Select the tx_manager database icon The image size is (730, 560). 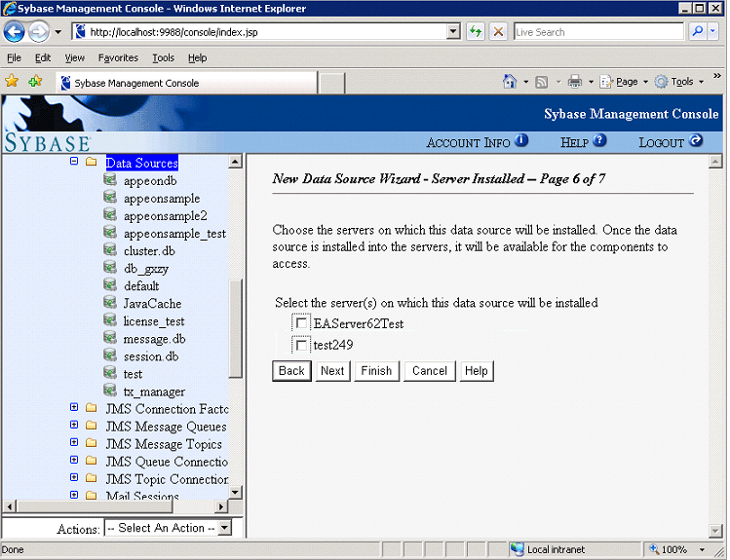[x=110, y=391]
